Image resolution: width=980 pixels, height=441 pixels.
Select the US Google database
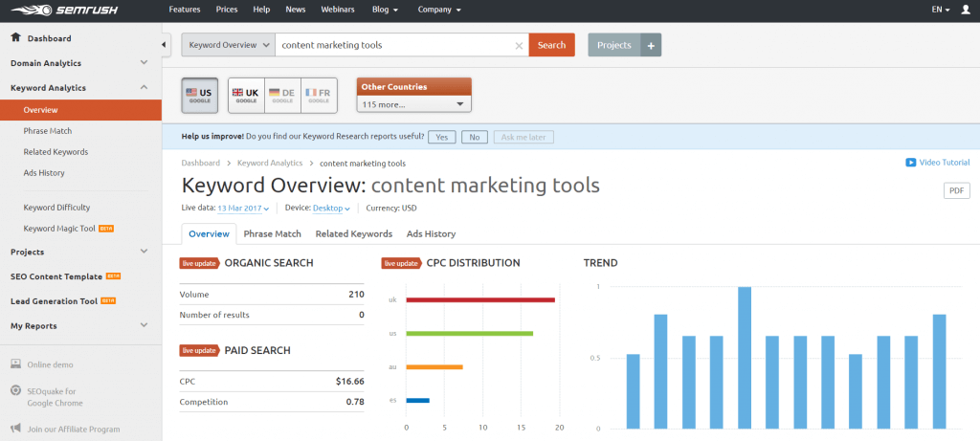[200, 96]
